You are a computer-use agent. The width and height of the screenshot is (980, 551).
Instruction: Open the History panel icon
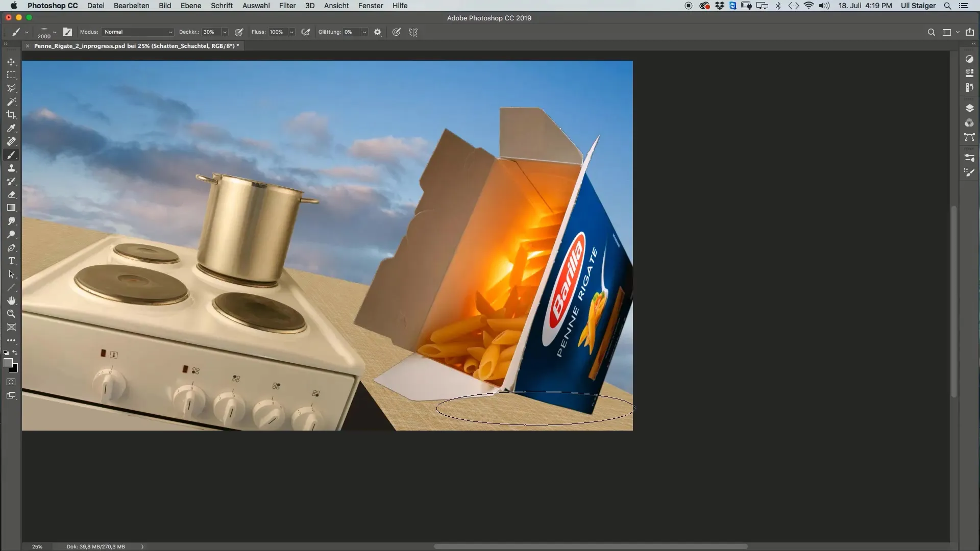coord(969,87)
